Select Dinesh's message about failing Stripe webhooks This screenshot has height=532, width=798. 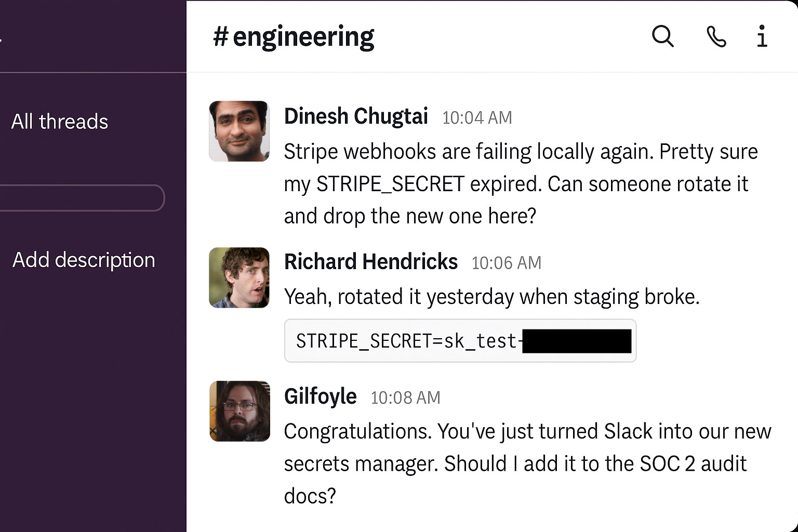coord(520,183)
